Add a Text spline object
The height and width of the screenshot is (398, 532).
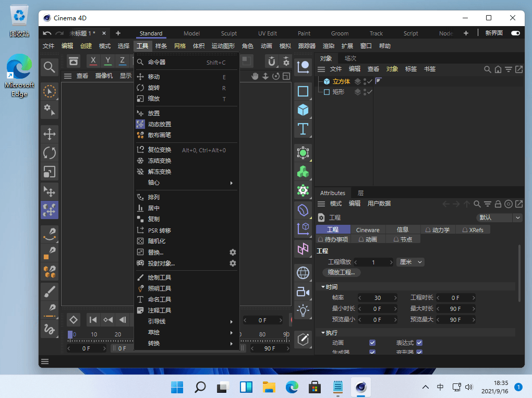303,129
